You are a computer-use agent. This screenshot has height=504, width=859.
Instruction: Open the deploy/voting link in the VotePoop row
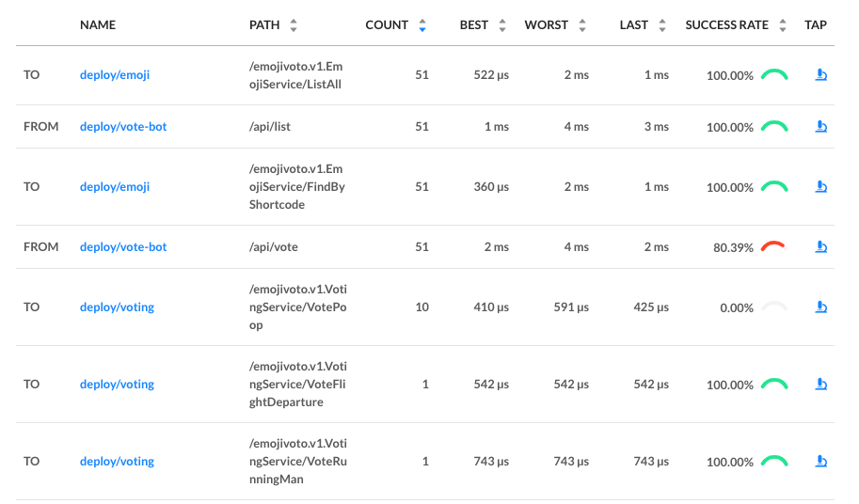click(117, 307)
